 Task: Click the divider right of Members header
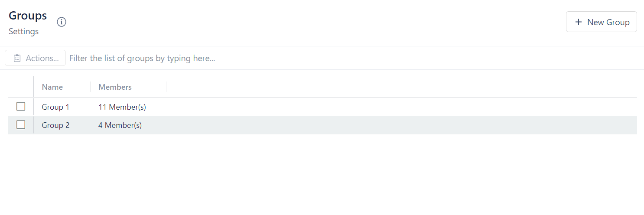pos(166,87)
